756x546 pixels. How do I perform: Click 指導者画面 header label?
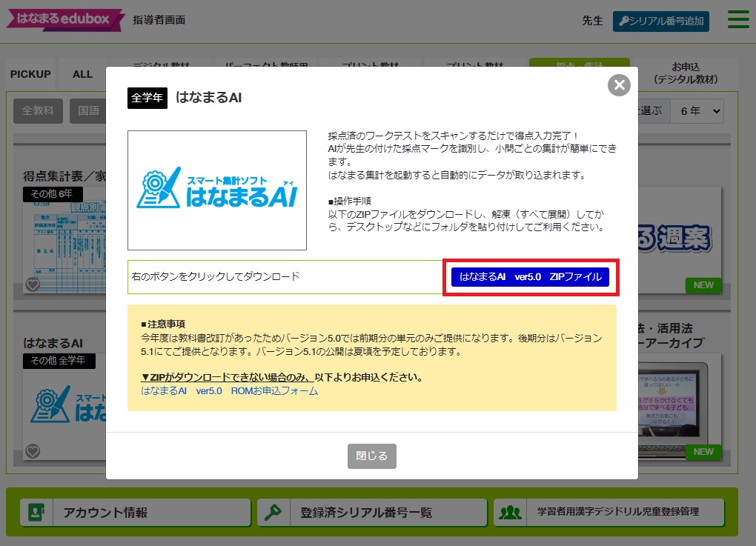point(159,20)
